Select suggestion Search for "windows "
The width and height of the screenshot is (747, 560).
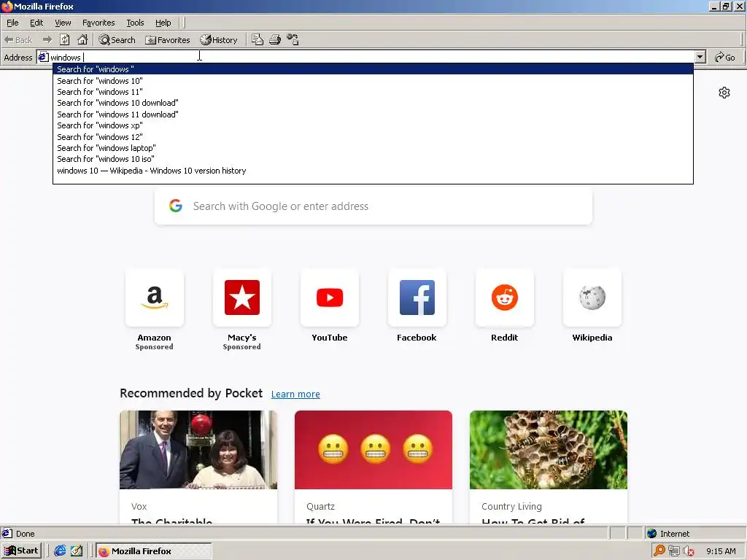pyautogui.click(x=373, y=69)
